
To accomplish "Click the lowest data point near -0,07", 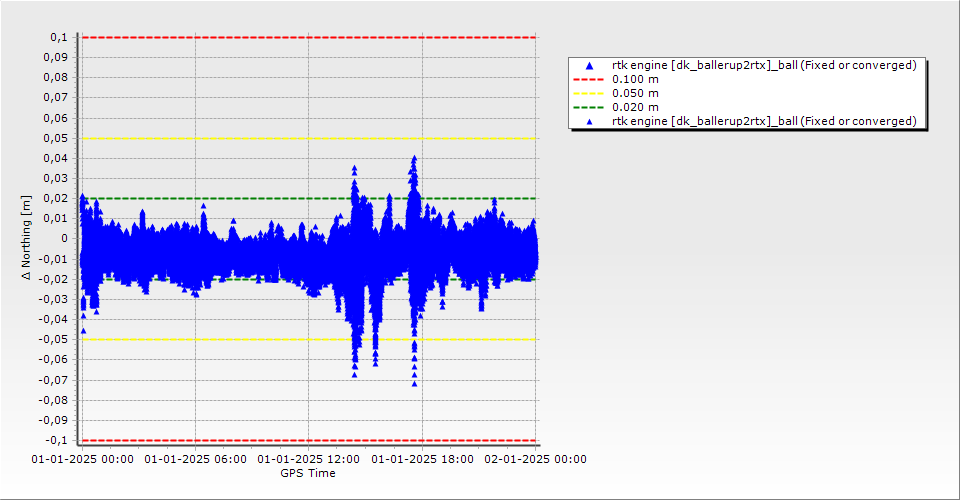I will 414,384.
